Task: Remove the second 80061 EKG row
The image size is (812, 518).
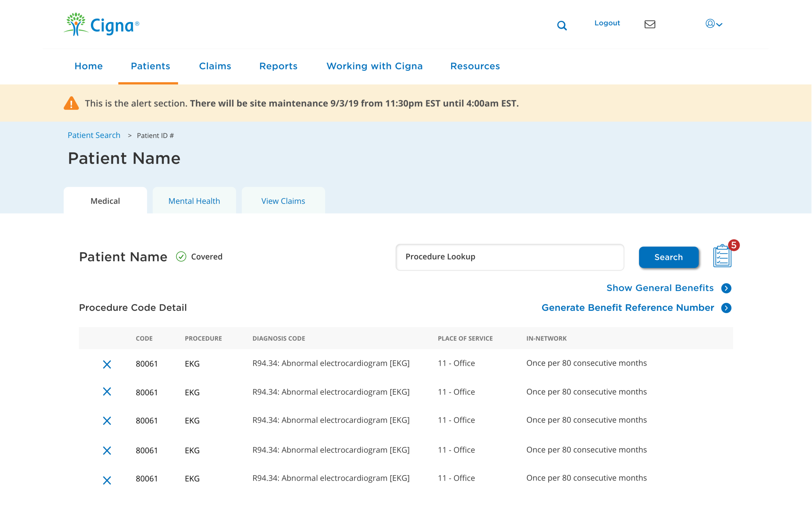Action: [107, 392]
